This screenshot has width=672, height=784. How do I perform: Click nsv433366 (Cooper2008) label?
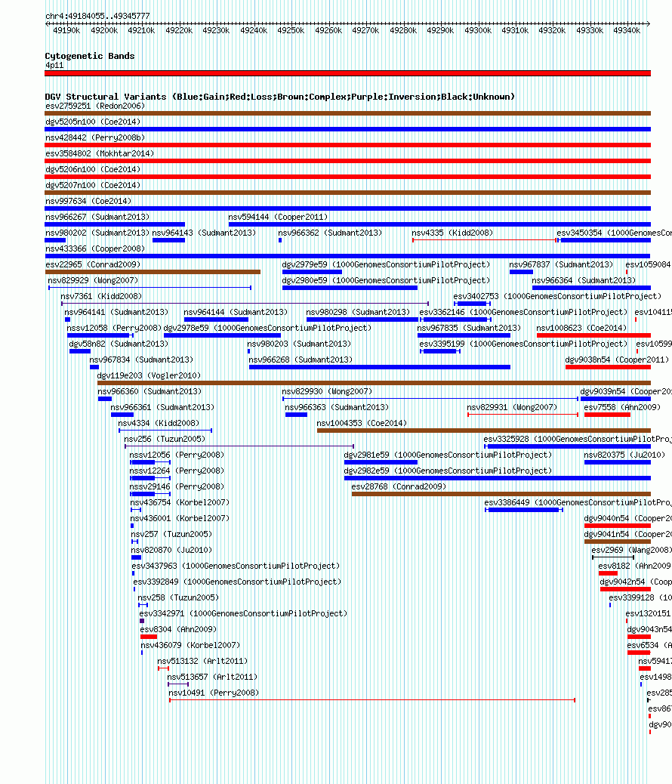(x=95, y=249)
